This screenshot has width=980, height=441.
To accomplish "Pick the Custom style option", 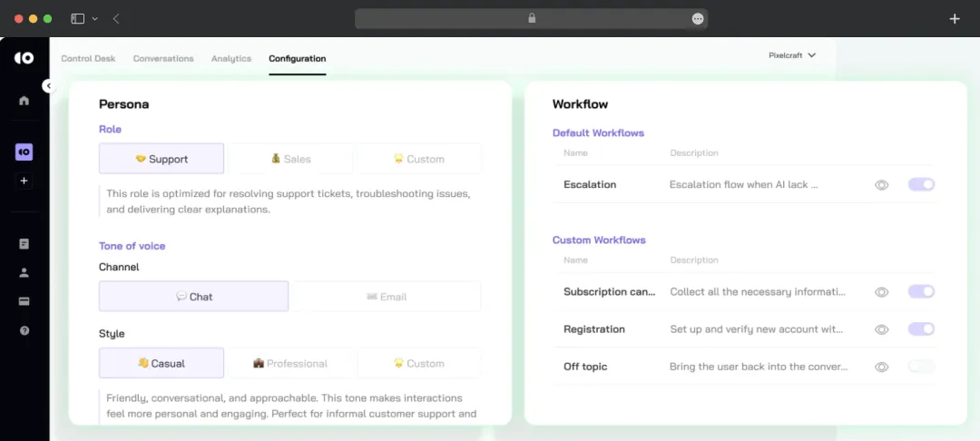I will pyautogui.click(x=419, y=363).
